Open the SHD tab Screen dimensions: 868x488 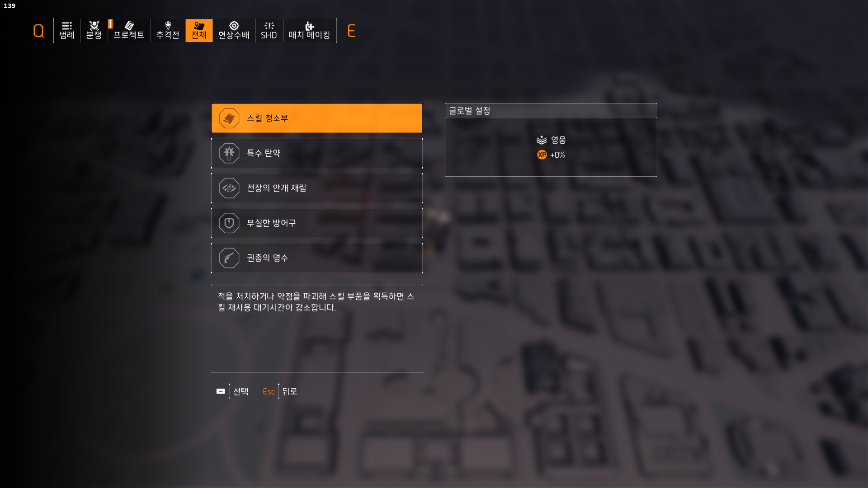click(x=269, y=30)
